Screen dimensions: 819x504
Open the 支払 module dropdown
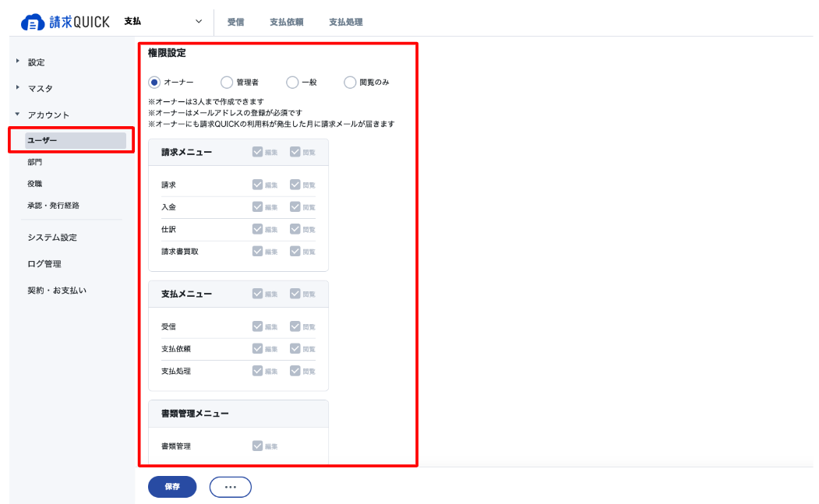tap(163, 21)
